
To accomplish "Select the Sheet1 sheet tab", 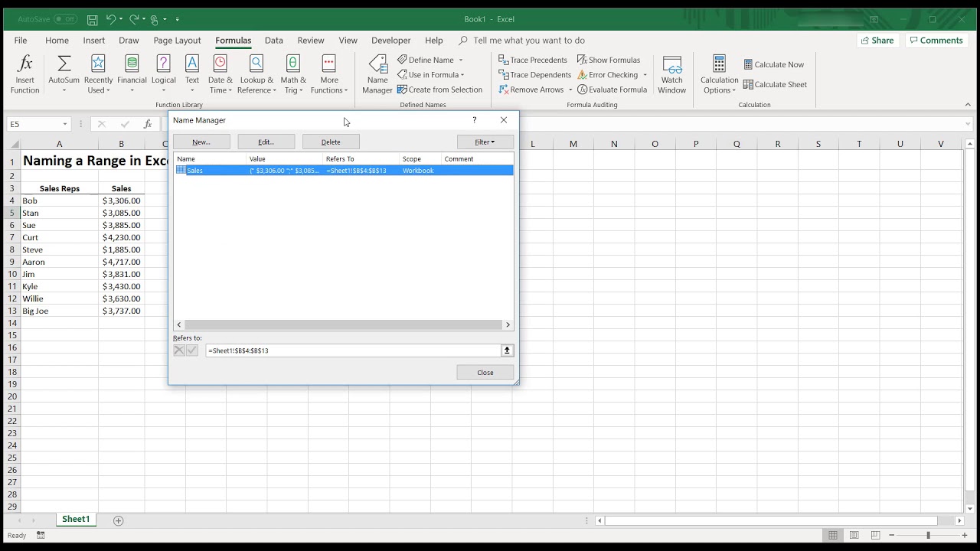I will 76,520.
